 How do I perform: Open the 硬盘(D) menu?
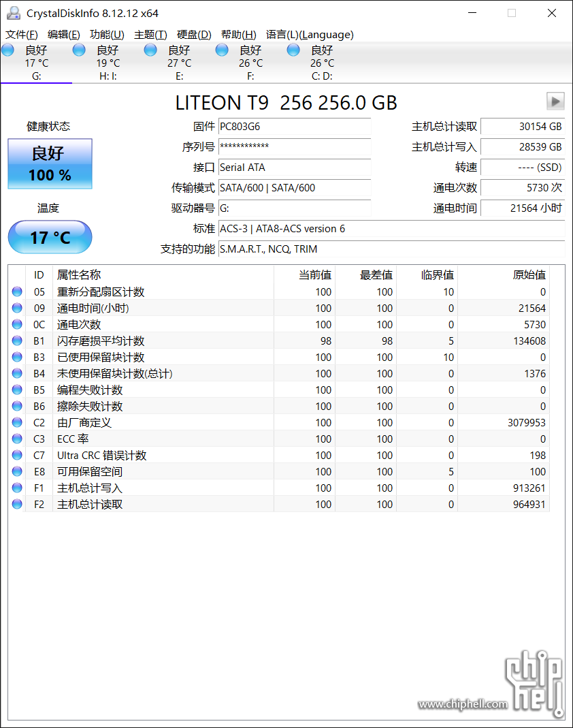pyautogui.click(x=194, y=35)
